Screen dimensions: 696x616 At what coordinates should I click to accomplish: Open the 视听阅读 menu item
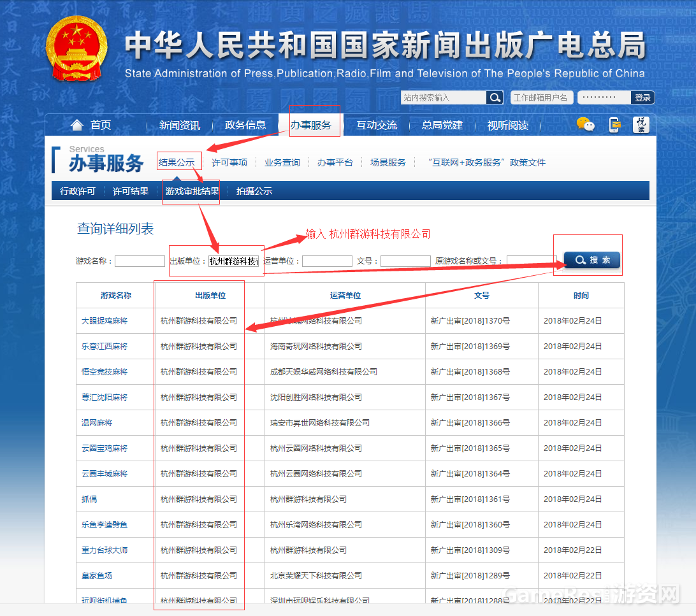[x=508, y=125]
